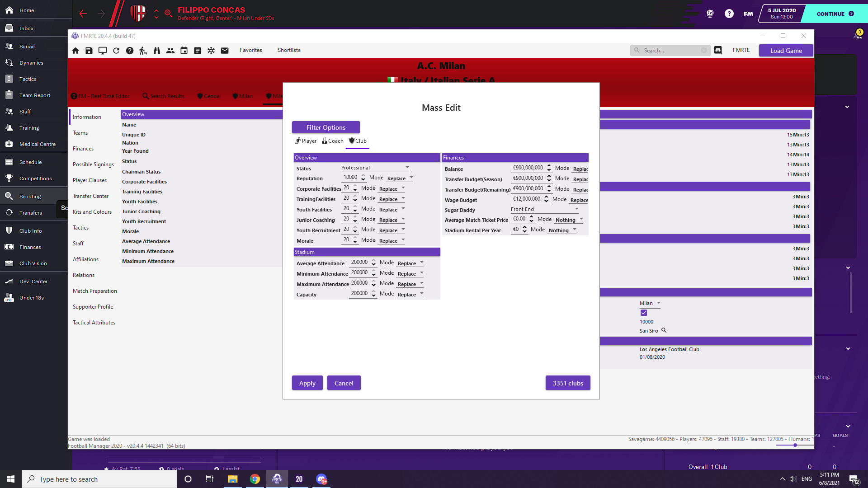Open the Sugar Daddy Front End dropdown

tap(544, 209)
